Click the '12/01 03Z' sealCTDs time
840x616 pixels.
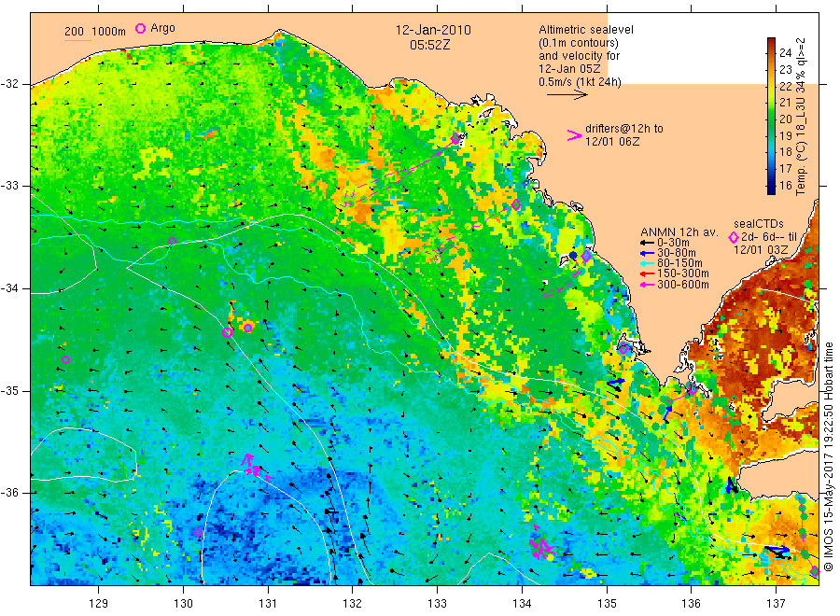click(x=761, y=250)
